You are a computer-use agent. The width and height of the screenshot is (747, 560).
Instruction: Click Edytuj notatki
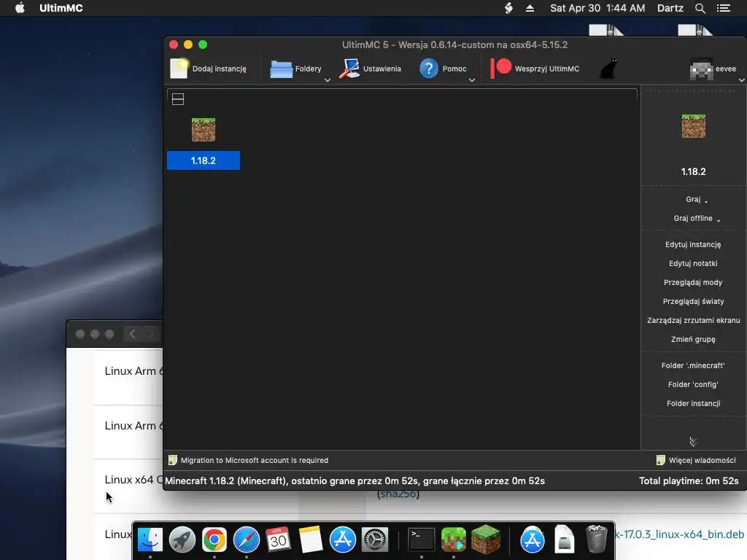coord(693,263)
